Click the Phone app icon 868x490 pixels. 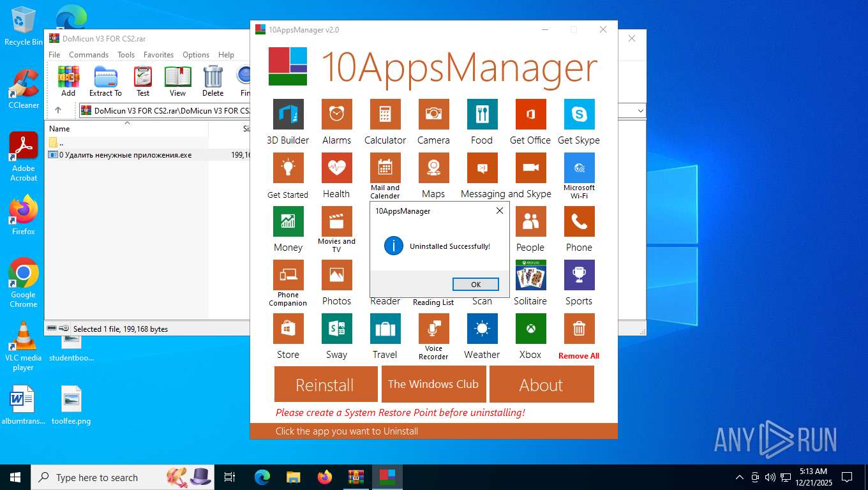[x=579, y=221]
